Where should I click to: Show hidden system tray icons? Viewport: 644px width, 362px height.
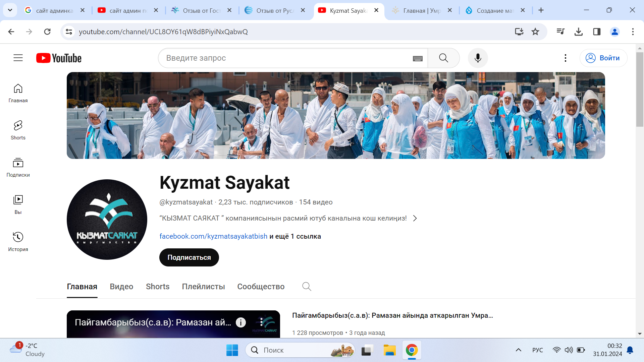tap(518, 350)
